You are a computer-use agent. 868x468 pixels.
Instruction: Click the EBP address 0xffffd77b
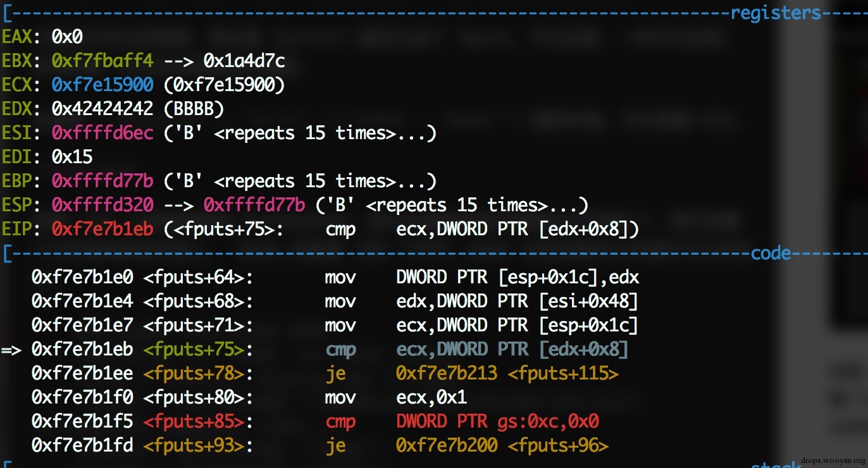(102, 181)
